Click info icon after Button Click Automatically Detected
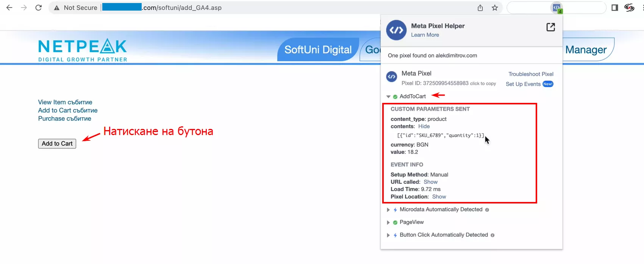This screenshot has height=264, width=644. 492,235
